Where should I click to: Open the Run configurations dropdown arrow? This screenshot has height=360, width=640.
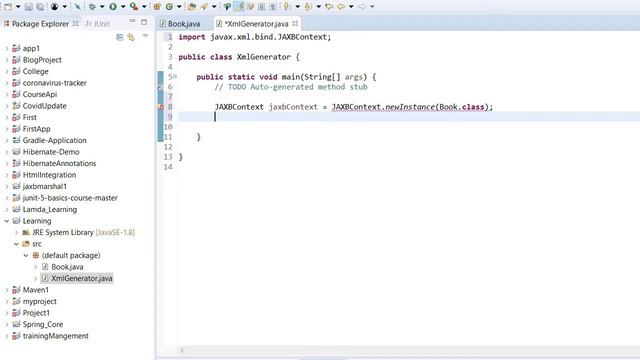123,7
